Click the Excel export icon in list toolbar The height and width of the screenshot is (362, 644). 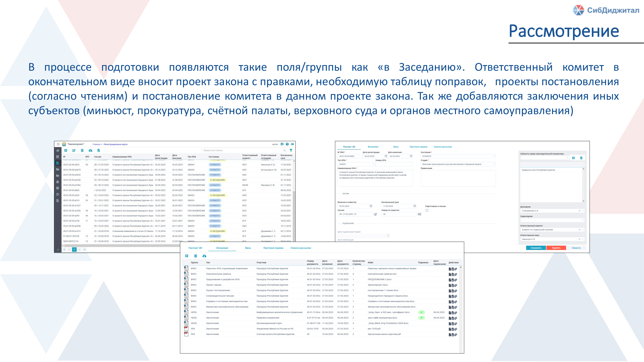pyautogui.click(x=99, y=150)
